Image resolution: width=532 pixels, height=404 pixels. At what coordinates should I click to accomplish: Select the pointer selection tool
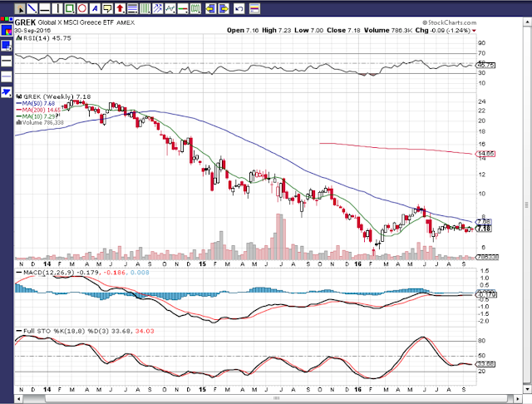click(20, 8)
